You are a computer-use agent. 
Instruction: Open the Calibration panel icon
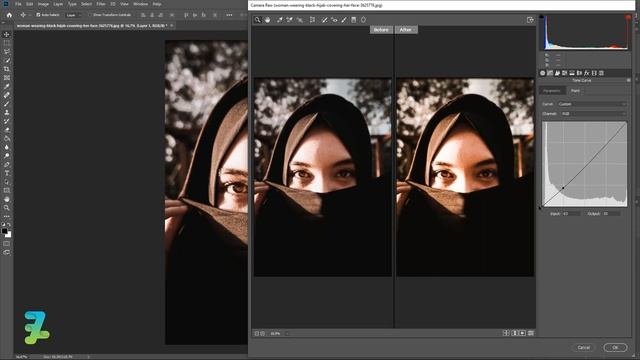(x=594, y=73)
